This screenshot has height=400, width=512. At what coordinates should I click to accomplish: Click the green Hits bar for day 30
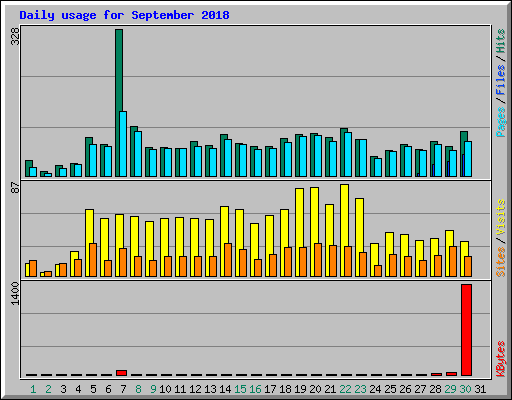tap(463, 154)
